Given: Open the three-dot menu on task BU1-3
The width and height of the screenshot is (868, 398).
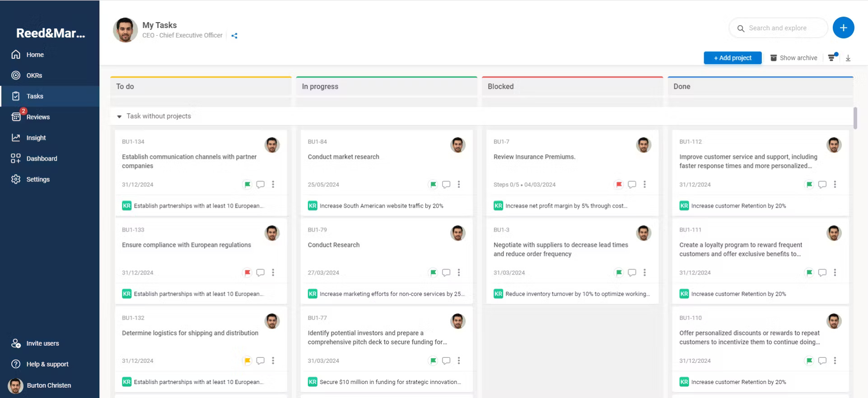Looking at the screenshot, I should 644,273.
